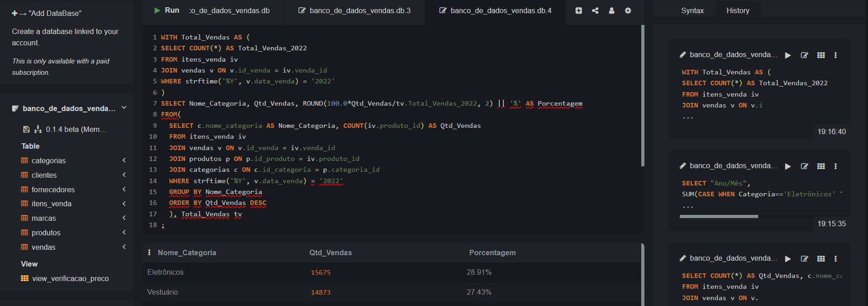Click the 14873 result value
868x306 pixels.
point(321,292)
